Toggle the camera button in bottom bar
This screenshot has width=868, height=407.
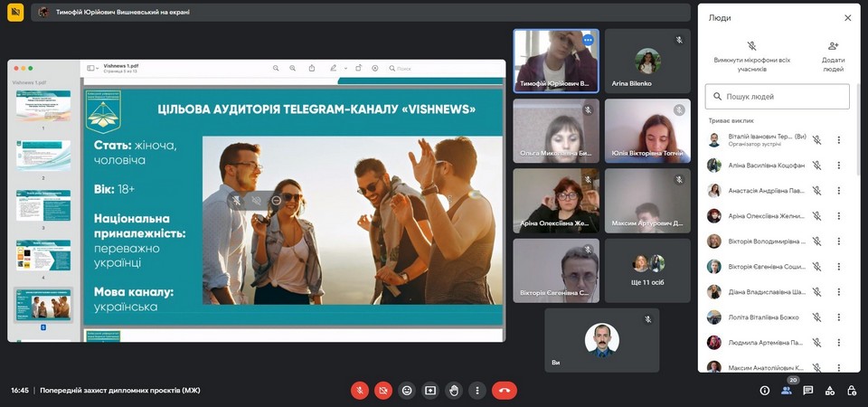383,390
